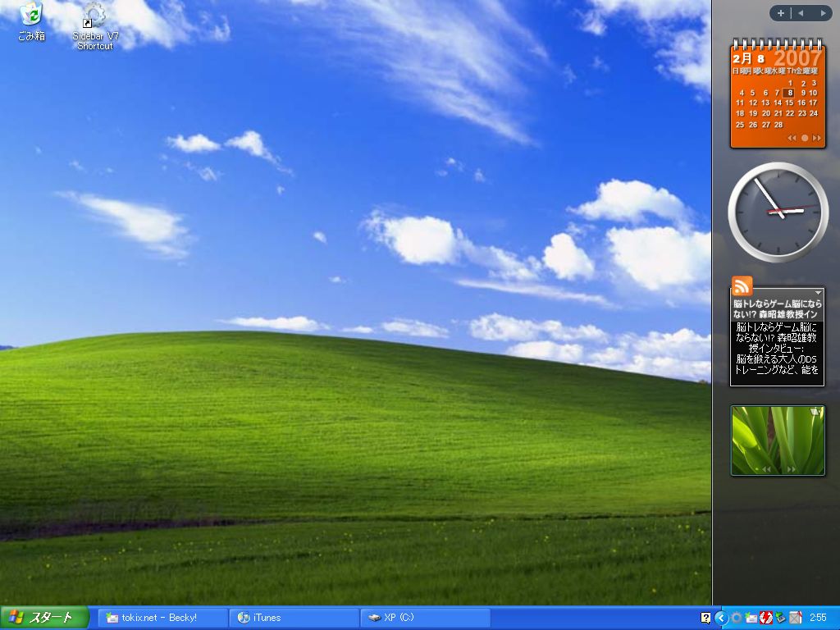Click the plus button to add a gadget
The image size is (840, 630).
[781, 13]
